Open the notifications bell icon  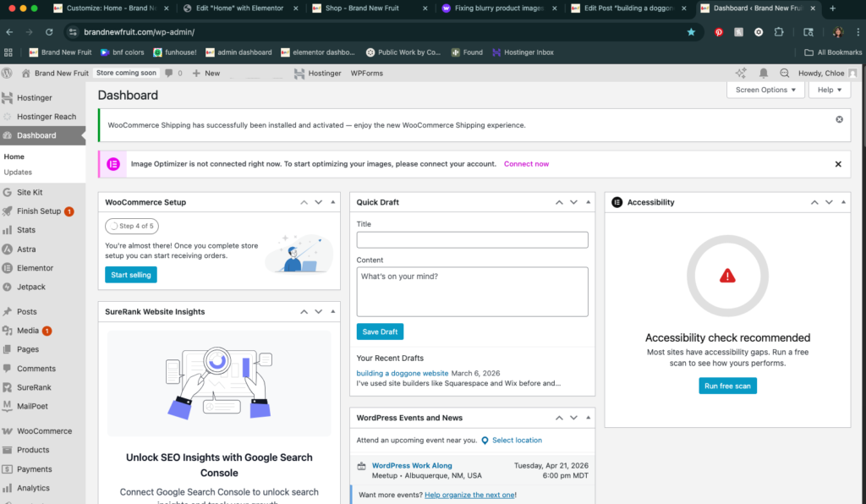[764, 73]
